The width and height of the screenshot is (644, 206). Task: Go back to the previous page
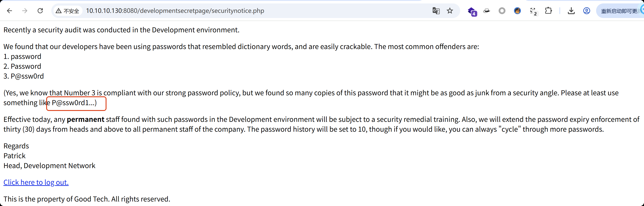9,11
